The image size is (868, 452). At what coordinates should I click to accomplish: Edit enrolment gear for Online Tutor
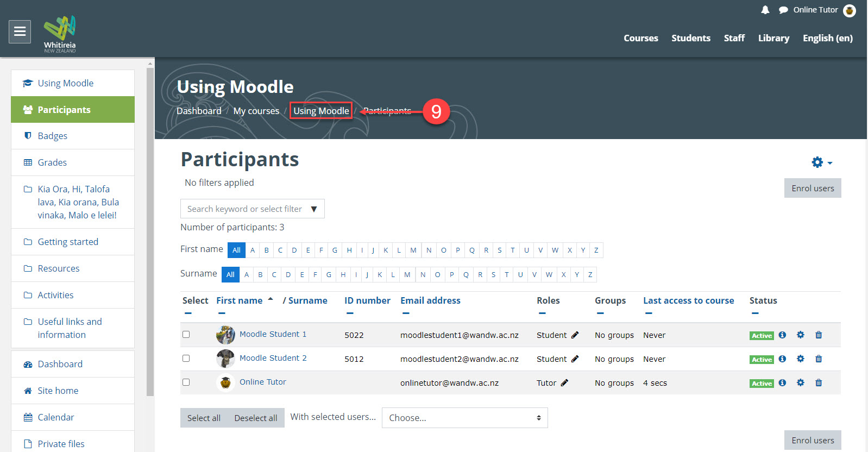[801, 383]
